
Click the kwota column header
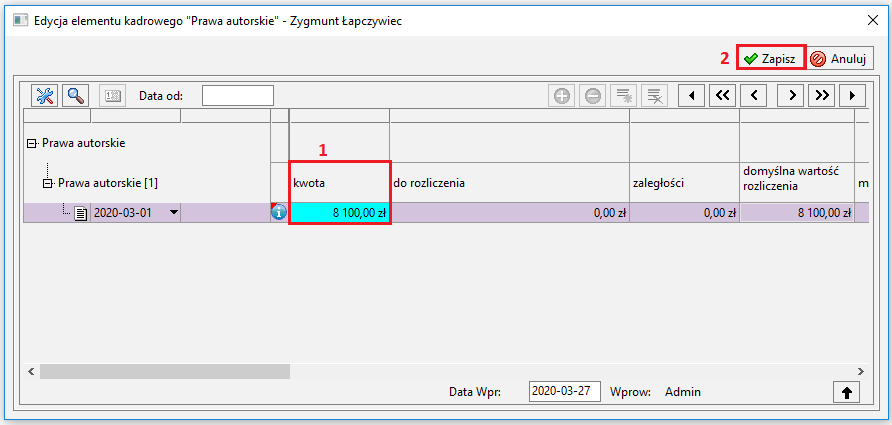click(x=340, y=183)
